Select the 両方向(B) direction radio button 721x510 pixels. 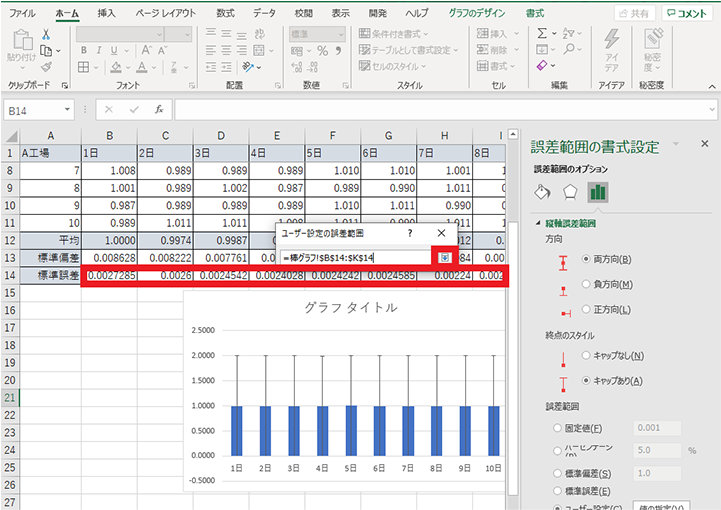point(586,259)
